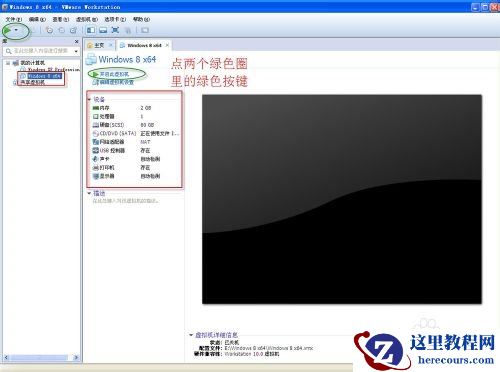The height and width of the screenshot is (372, 500).
Task: Click the 处理器 (Processors) device icon
Action: click(95, 116)
